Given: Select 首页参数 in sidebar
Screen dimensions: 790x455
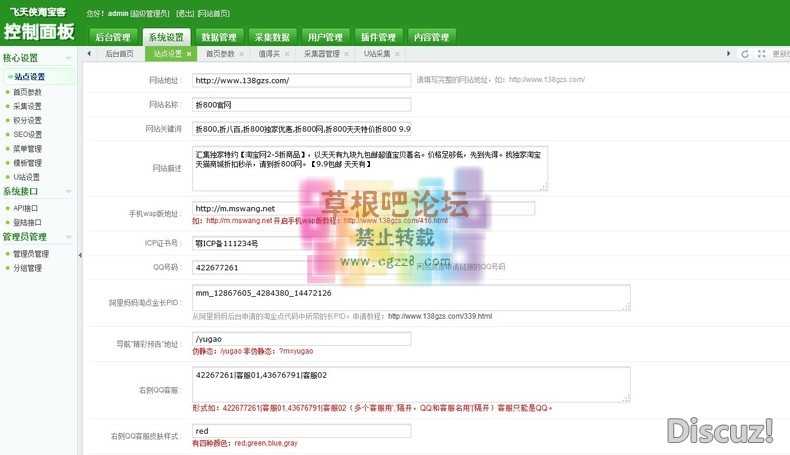Looking at the screenshot, I should [27, 92].
